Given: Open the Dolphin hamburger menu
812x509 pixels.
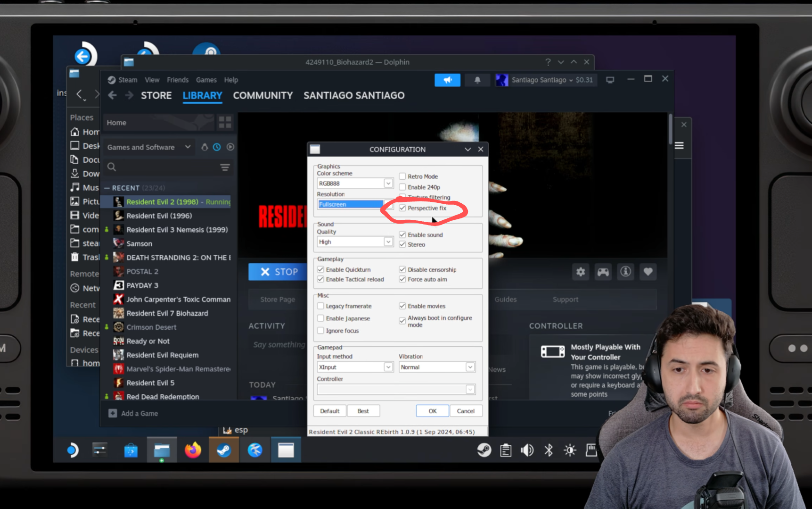Looking at the screenshot, I should [679, 145].
